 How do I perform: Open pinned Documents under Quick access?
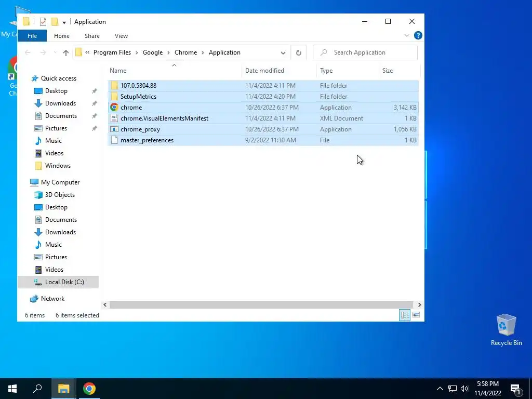pos(61,116)
